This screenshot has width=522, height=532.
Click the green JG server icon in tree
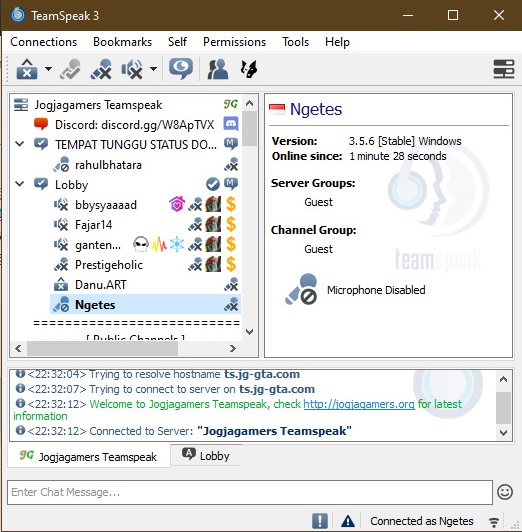tap(231, 104)
